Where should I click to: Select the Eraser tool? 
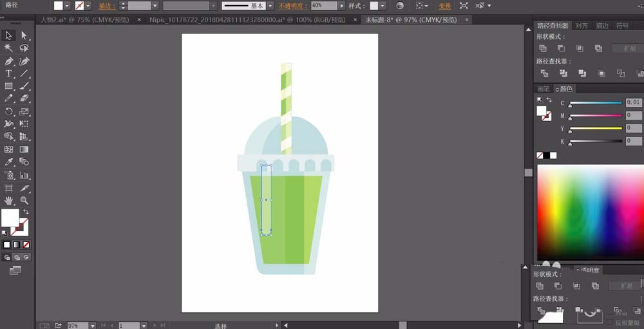coord(24,99)
